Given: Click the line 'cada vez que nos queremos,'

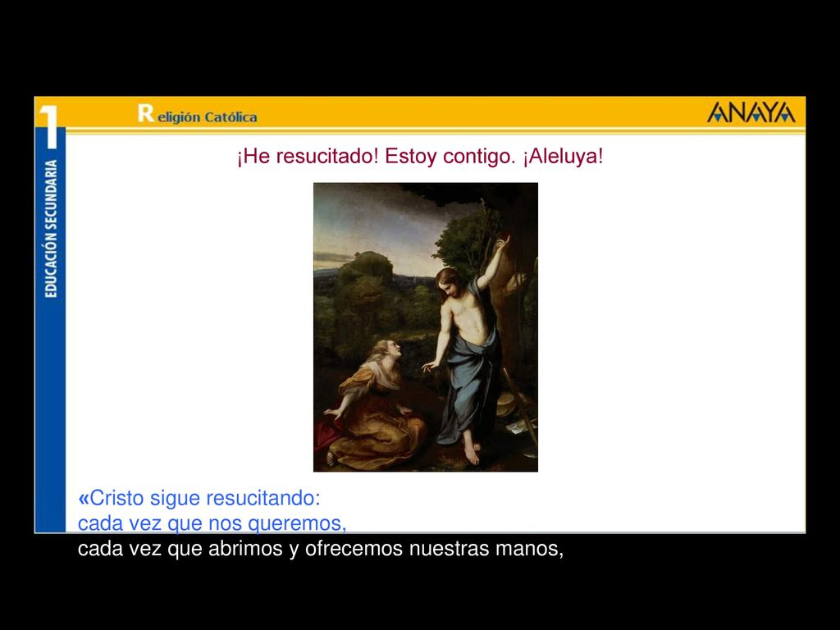Looking at the screenshot, I should click(212, 523).
